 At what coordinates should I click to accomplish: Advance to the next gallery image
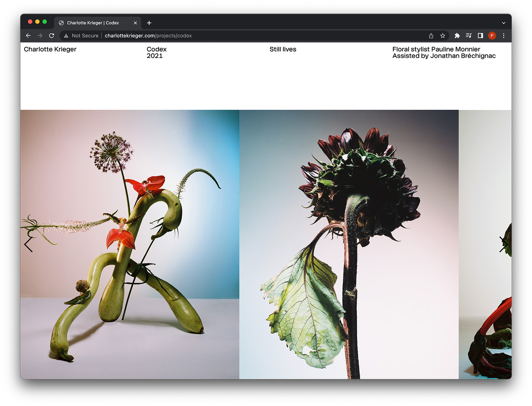point(503,244)
